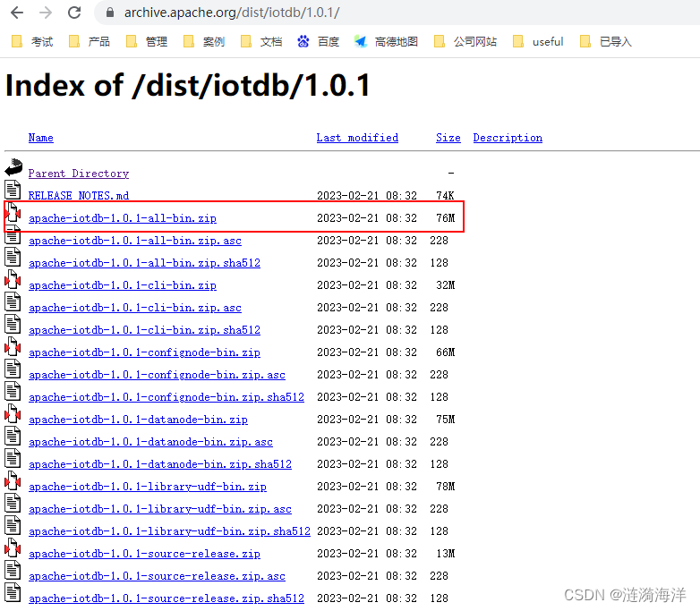
Task: Sort listing by Last modified column
Action: (x=357, y=138)
